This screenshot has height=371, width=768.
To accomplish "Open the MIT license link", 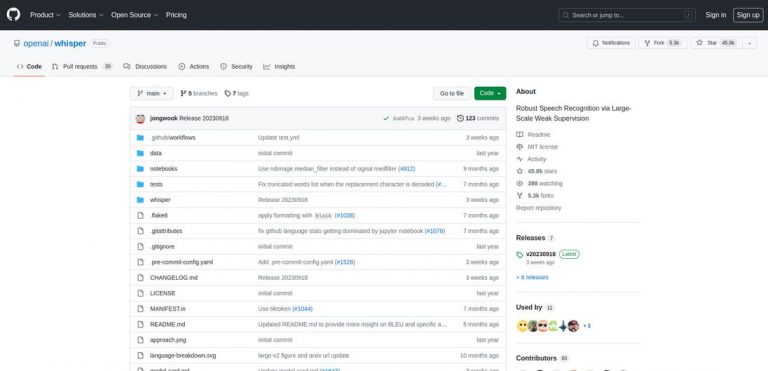I will pyautogui.click(x=537, y=147).
